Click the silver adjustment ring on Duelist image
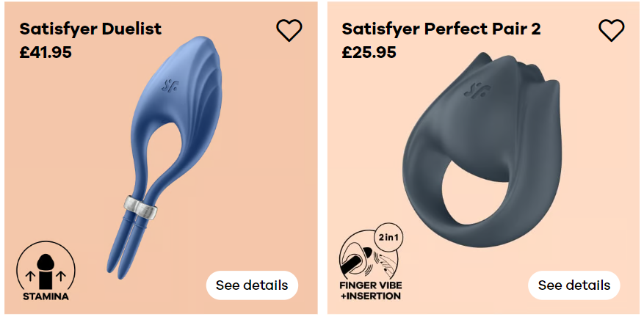The width and height of the screenshot is (644, 317). [x=140, y=205]
